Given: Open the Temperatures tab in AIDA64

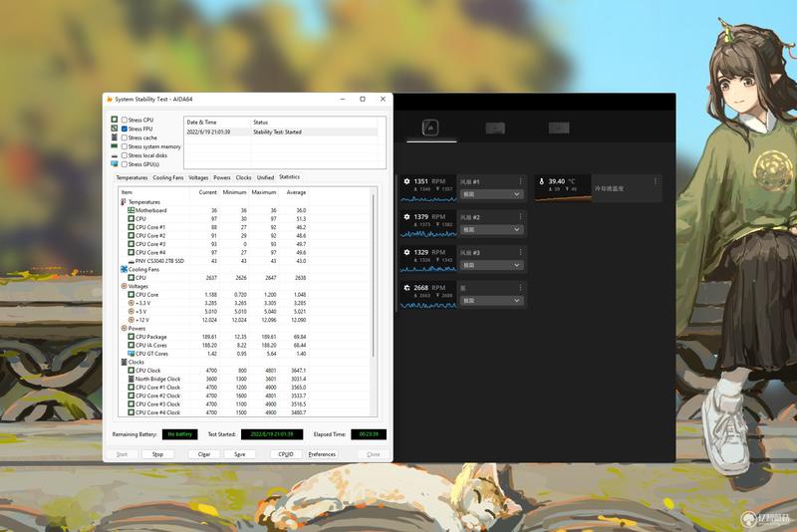Looking at the screenshot, I should 132,178.
